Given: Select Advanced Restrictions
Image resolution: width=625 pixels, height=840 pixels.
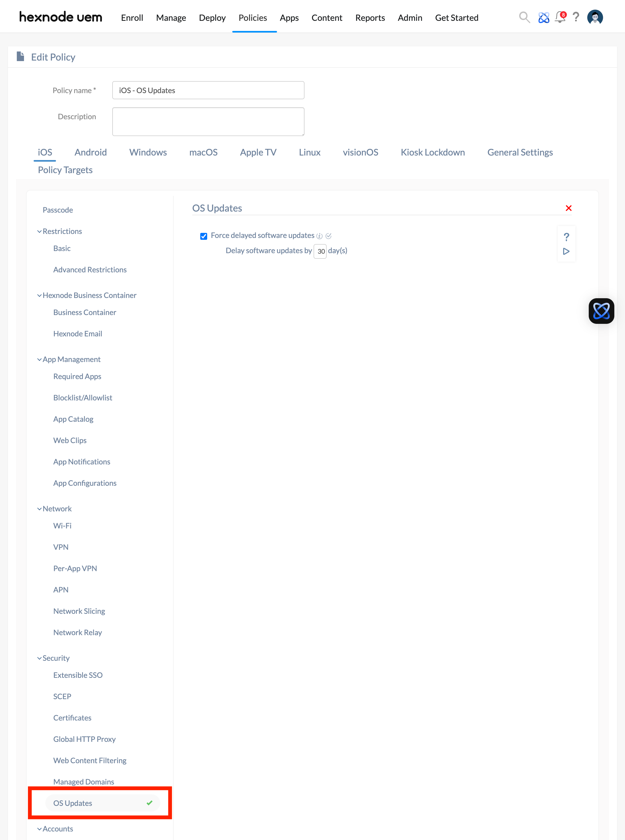Looking at the screenshot, I should (x=90, y=270).
